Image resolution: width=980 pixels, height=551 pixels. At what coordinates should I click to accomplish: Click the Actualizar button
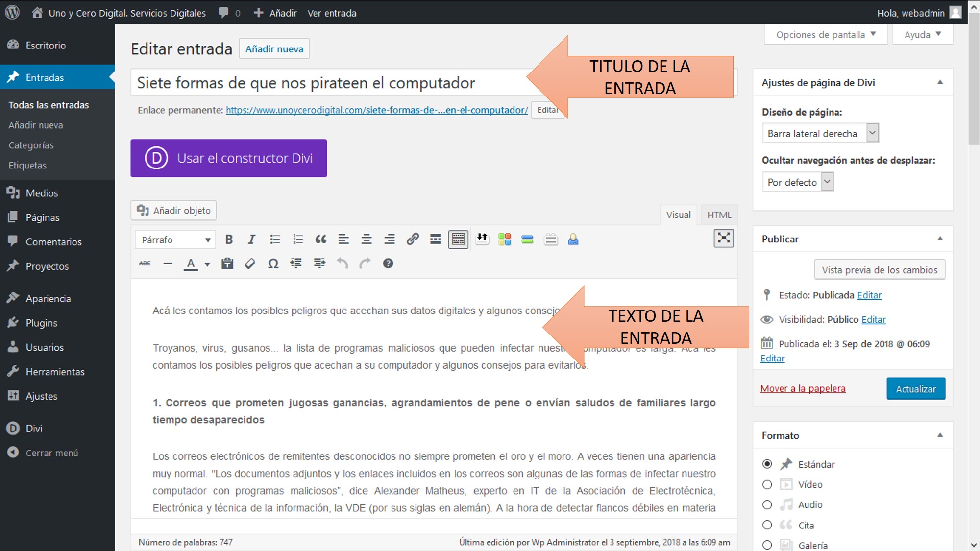pos(915,389)
